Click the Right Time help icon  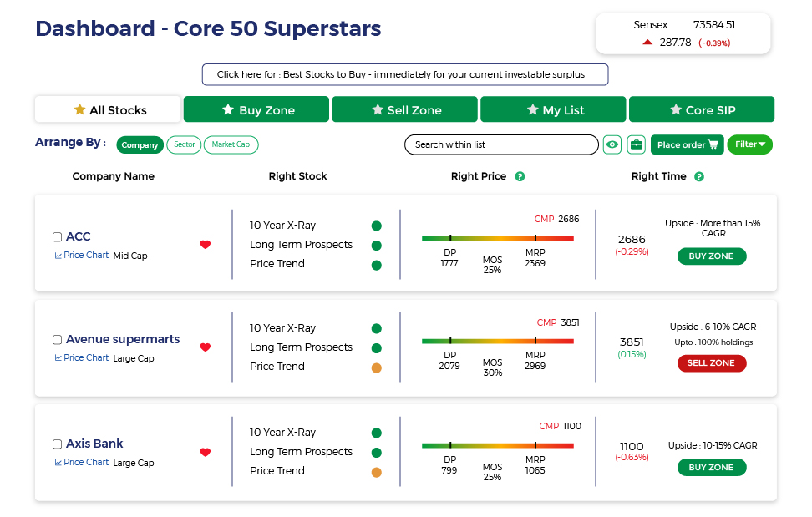click(x=699, y=177)
